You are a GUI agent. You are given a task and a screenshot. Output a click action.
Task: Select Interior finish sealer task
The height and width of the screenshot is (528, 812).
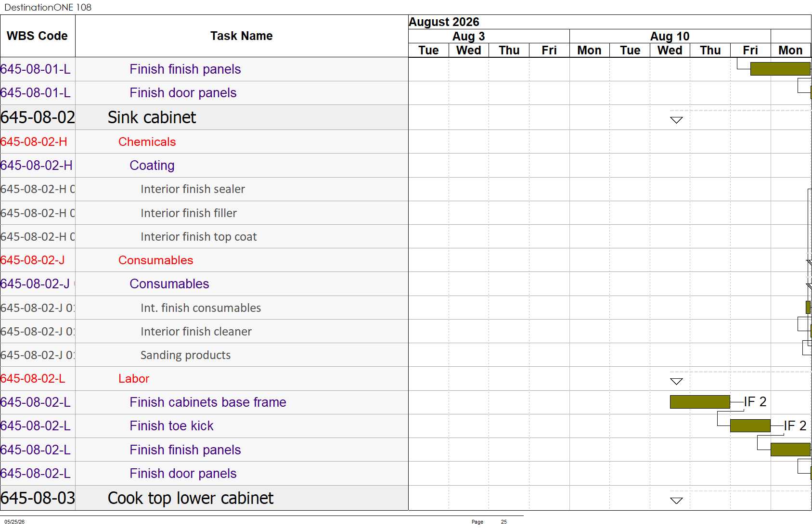coord(193,189)
